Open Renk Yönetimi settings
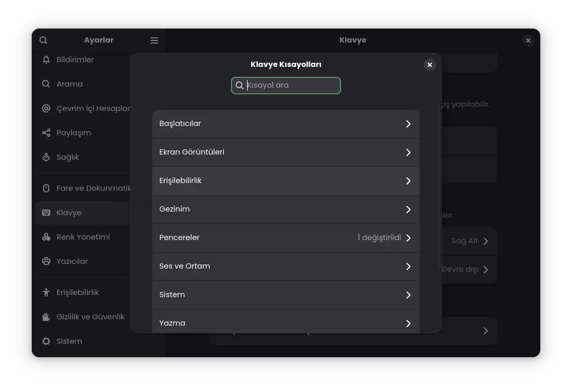The image size is (572, 392). click(x=83, y=237)
